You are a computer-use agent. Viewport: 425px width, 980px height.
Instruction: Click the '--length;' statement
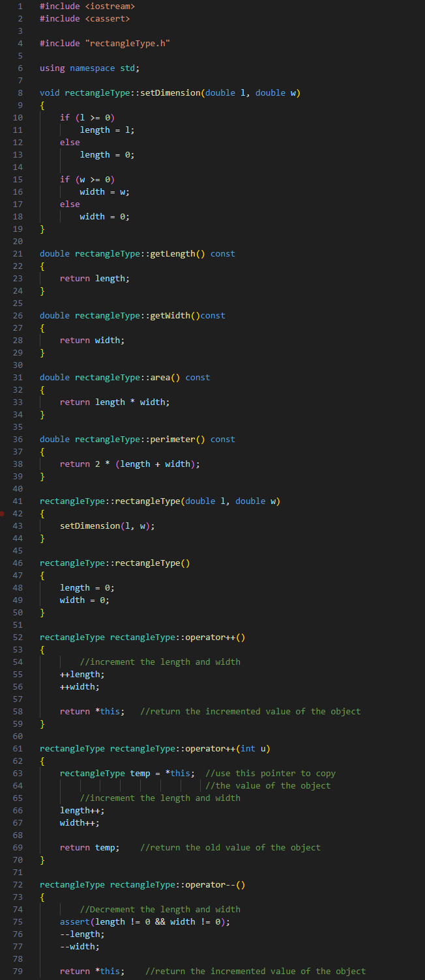point(82,934)
